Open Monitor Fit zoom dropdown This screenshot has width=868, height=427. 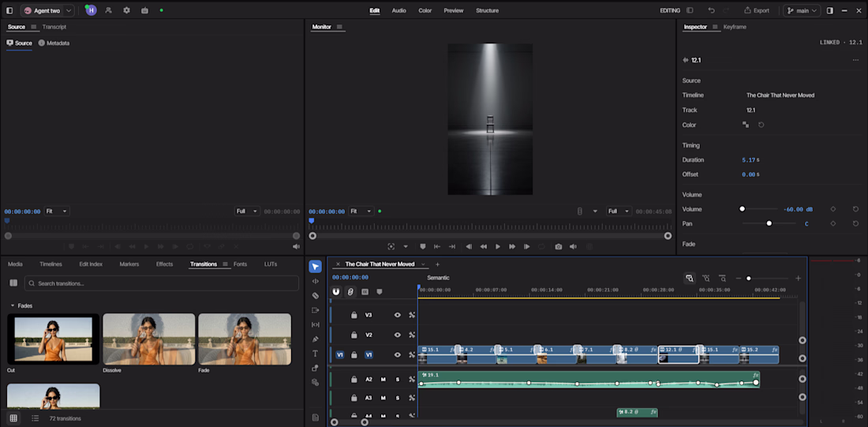pos(361,212)
